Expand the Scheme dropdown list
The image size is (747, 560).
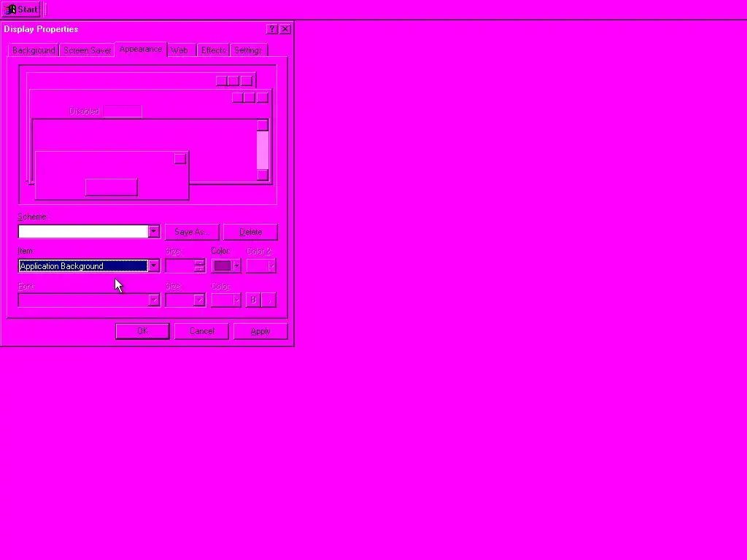153,232
